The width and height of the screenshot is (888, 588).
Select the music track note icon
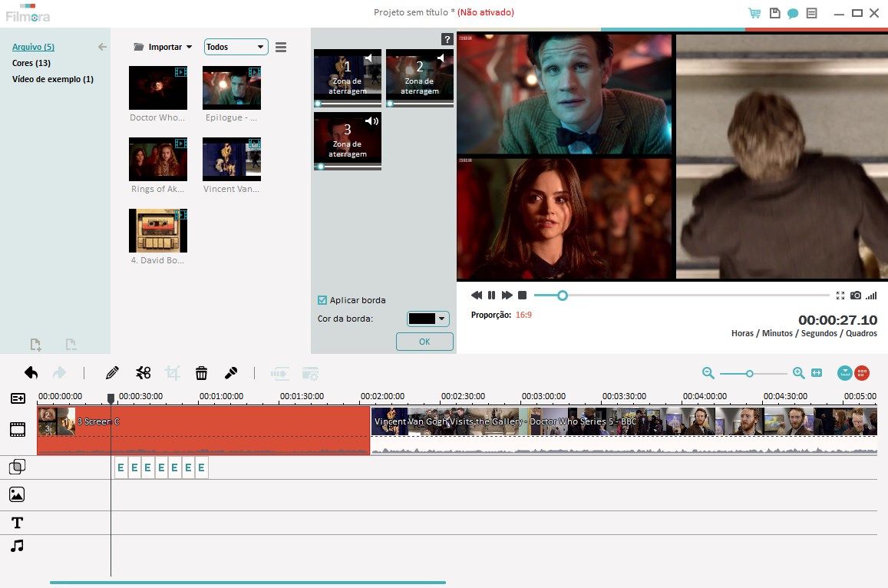pos(18,546)
